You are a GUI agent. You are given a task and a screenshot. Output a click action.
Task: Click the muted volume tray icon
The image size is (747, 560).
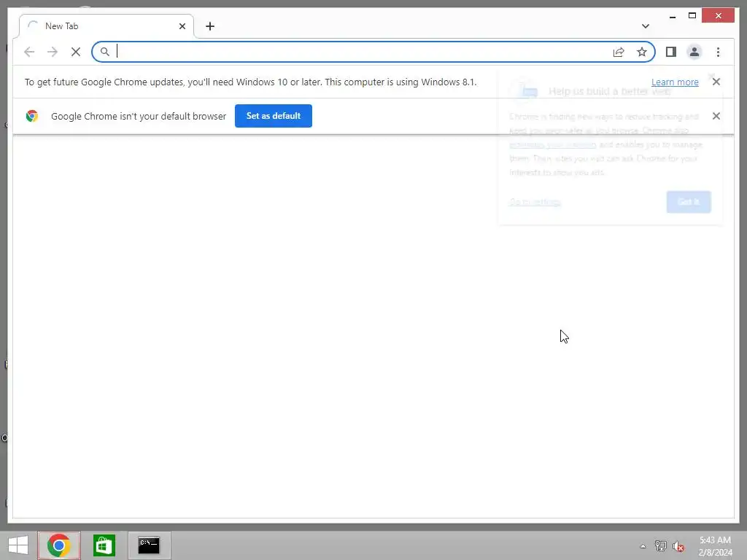tap(678, 546)
